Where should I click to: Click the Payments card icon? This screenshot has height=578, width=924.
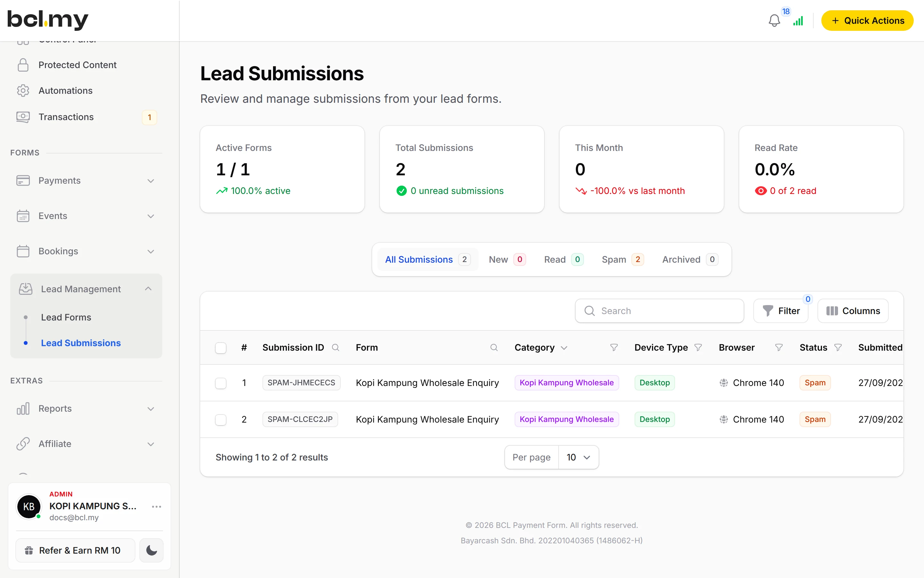pos(23,180)
